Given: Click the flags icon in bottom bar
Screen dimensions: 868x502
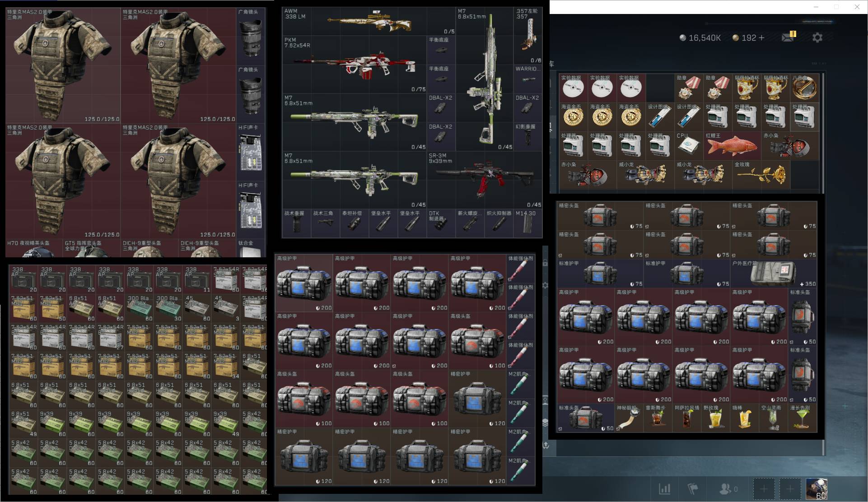Looking at the screenshot, I should tap(693, 488).
